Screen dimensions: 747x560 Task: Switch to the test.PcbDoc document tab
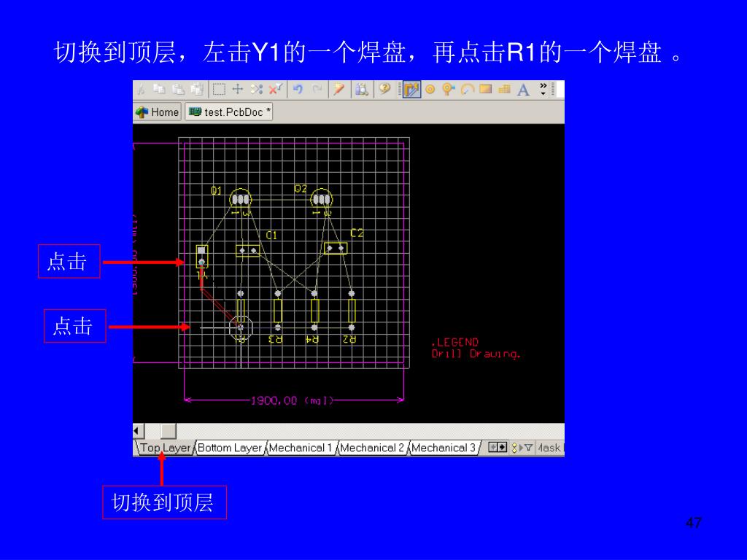(229, 112)
